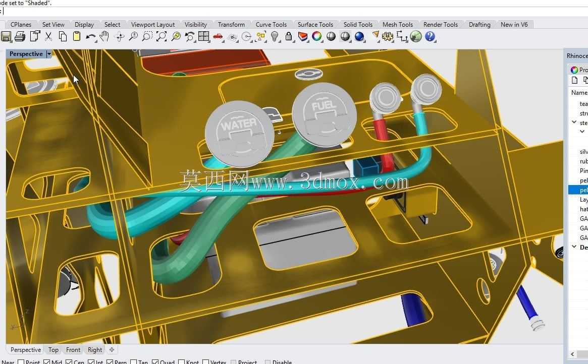Click the Undo arrow icon
Image resolution: width=588 pixels, height=364 pixels.
90,36
